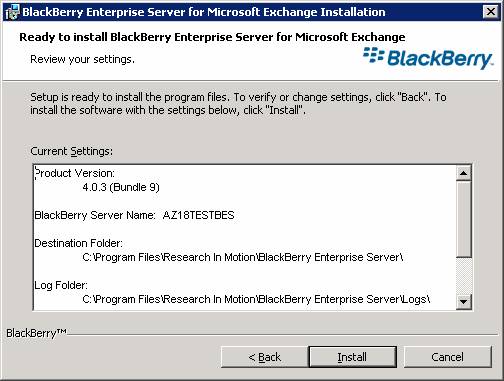504x381 pixels.
Task: Click the BlackBerry™ label above the buttons
Action: (x=36, y=333)
